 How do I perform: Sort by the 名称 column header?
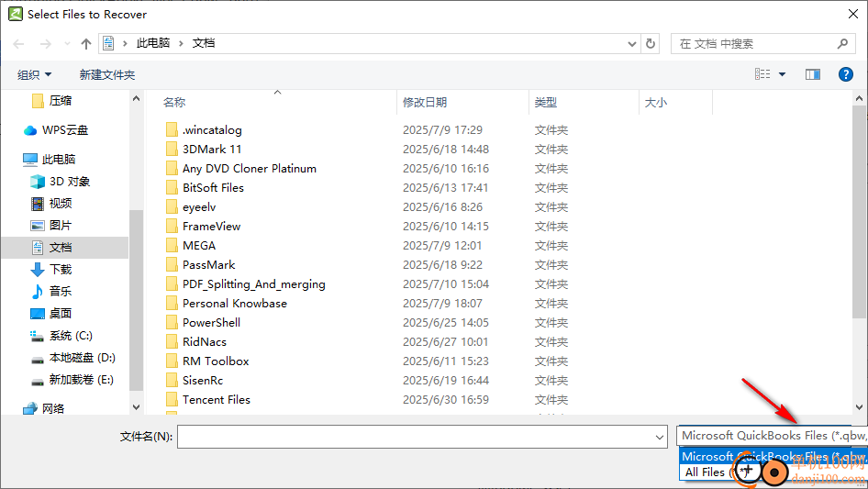[174, 103]
